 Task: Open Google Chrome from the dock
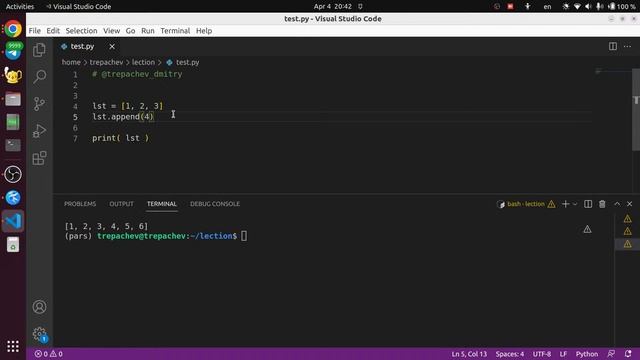[13, 29]
